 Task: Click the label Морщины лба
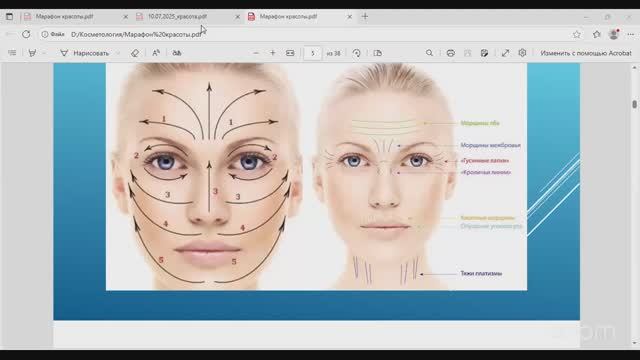(x=480, y=123)
